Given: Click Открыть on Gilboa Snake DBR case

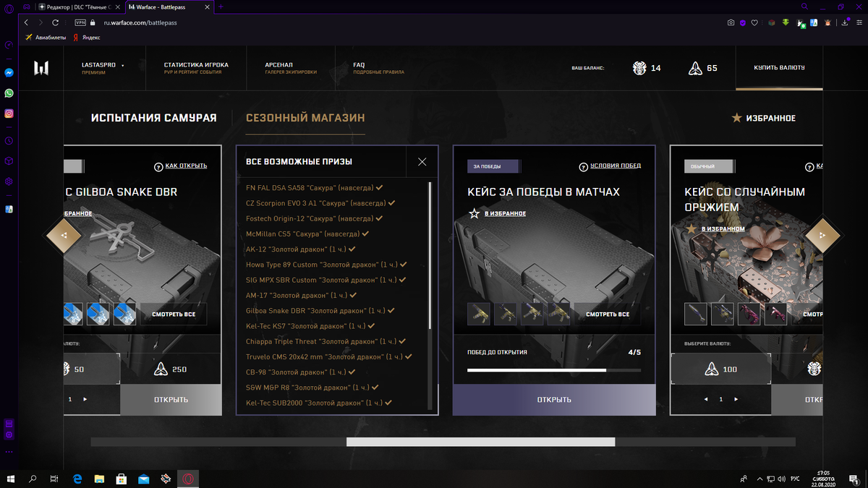Looking at the screenshot, I should coord(171,400).
